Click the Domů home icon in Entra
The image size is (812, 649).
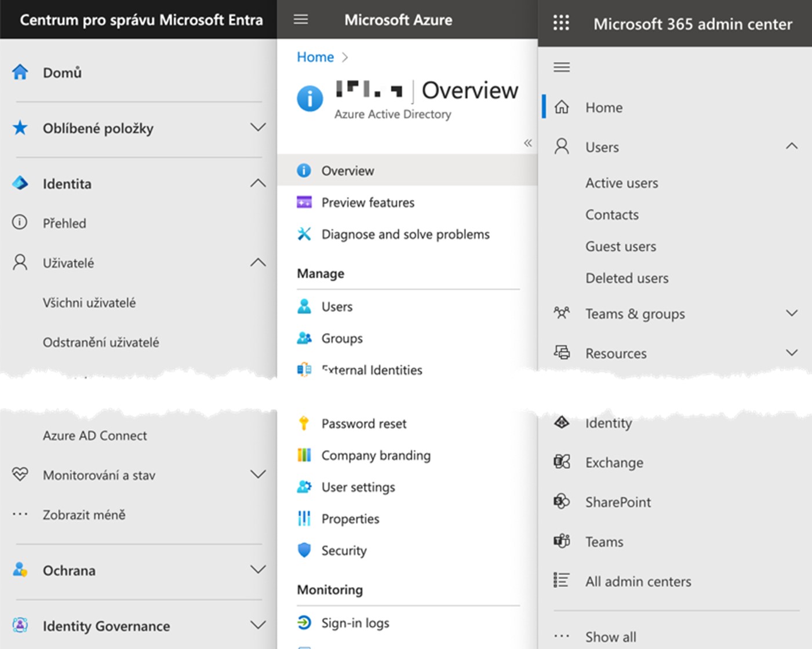(20, 72)
